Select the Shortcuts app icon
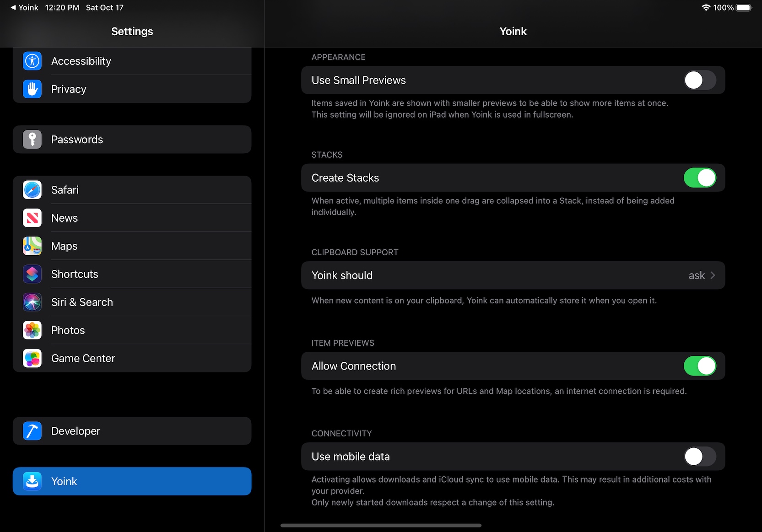Image resolution: width=762 pixels, height=532 pixels. (32, 274)
